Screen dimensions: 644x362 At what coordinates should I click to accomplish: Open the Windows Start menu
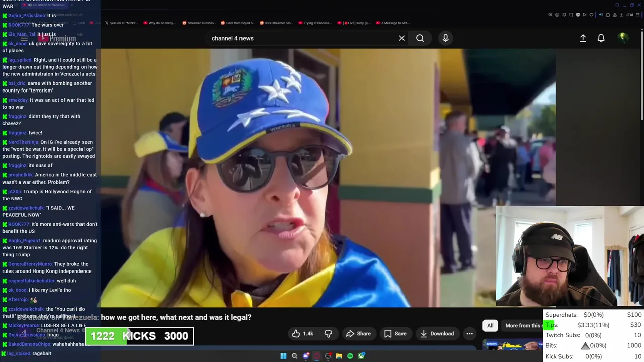point(283,356)
